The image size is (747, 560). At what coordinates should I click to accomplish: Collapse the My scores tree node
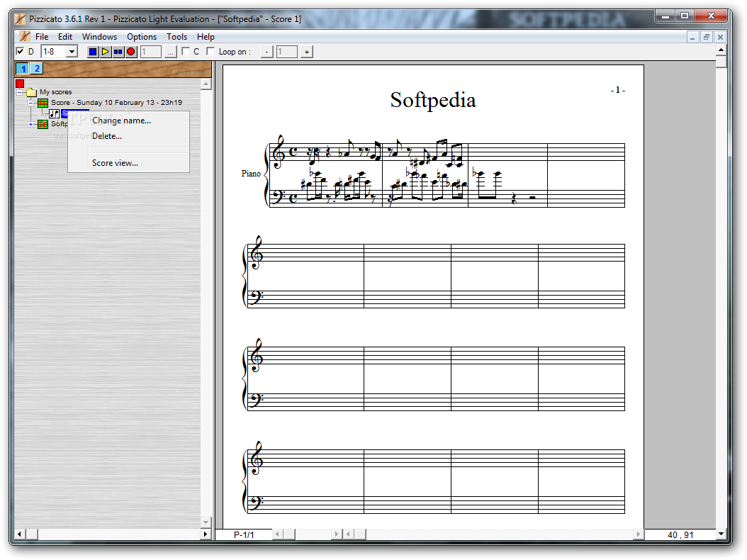pyautogui.click(x=20, y=92)
